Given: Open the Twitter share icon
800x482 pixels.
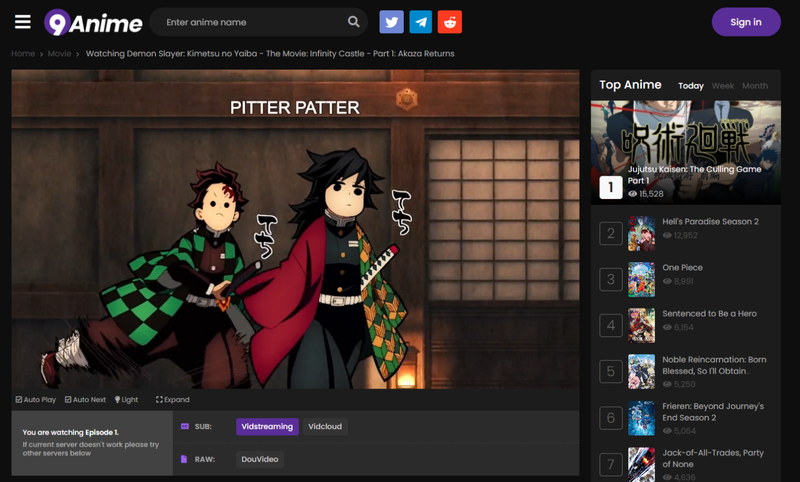Looking at the screenshot, I should pyautogui.click(x=391, y=22).
